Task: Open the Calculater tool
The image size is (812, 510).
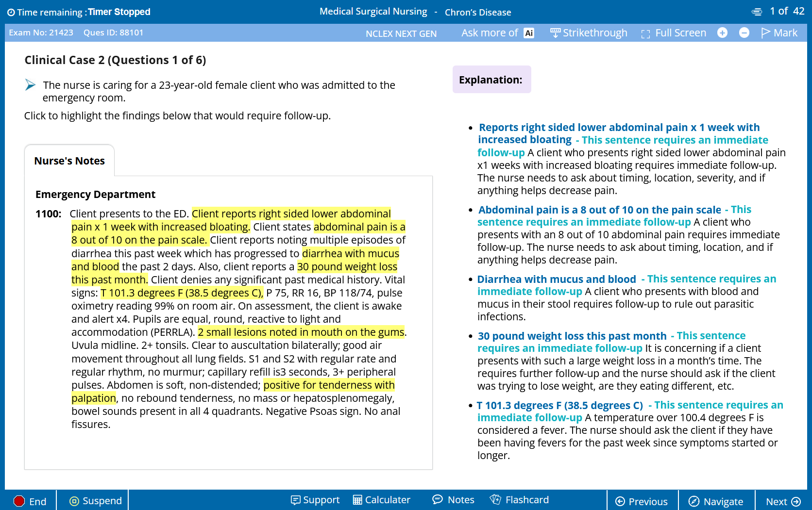Action: 382,500
